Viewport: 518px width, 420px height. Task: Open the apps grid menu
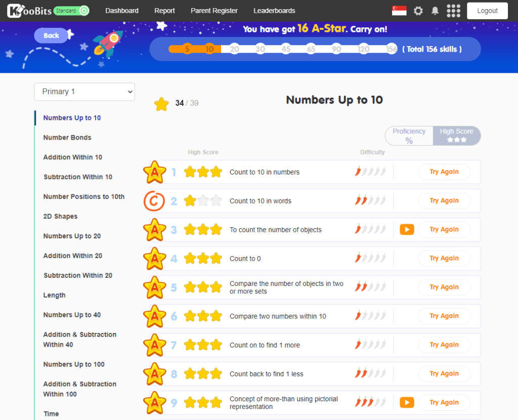click(453, 11)
